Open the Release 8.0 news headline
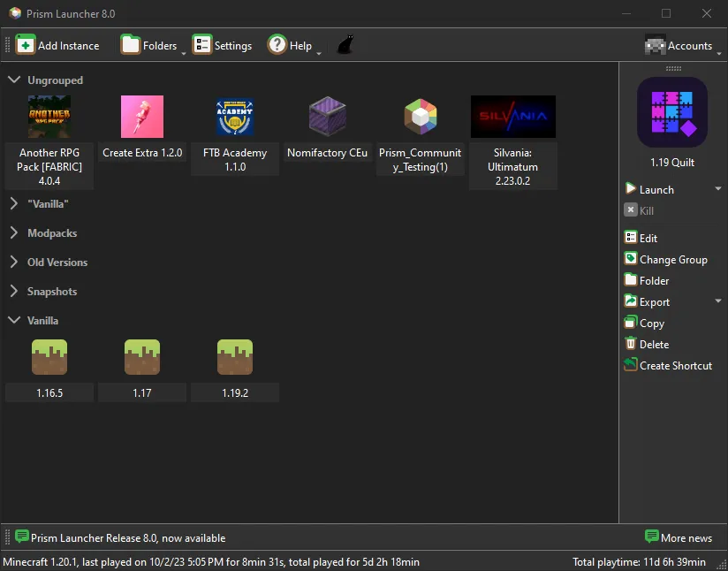 pyautogui.click(x=128, y=538)
